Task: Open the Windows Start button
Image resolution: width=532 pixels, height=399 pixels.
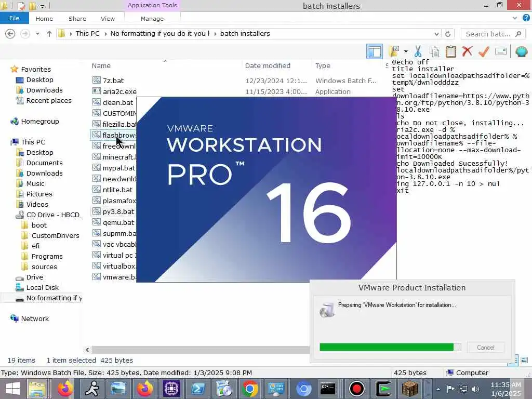Action: pyautogui.click(x=13, y=389)
